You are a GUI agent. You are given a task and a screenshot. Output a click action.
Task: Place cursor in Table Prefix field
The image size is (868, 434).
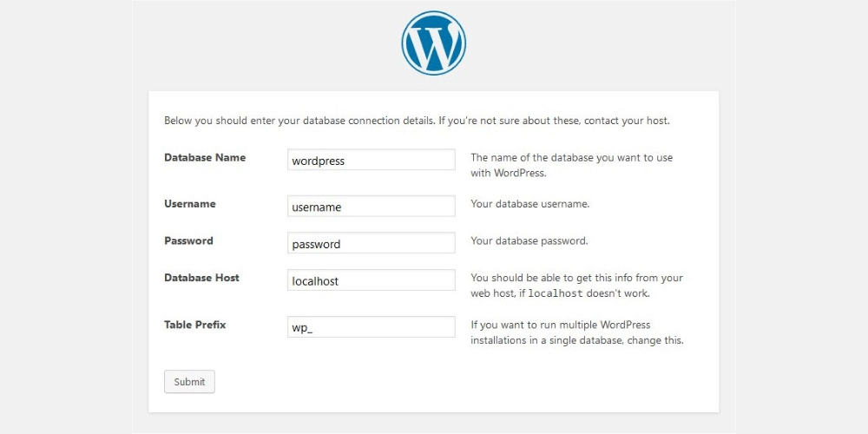pos(371,327)
